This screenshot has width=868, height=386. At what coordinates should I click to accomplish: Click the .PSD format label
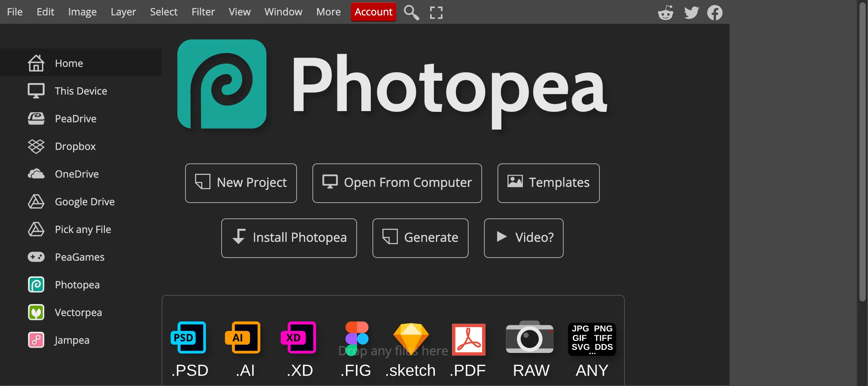190,370
